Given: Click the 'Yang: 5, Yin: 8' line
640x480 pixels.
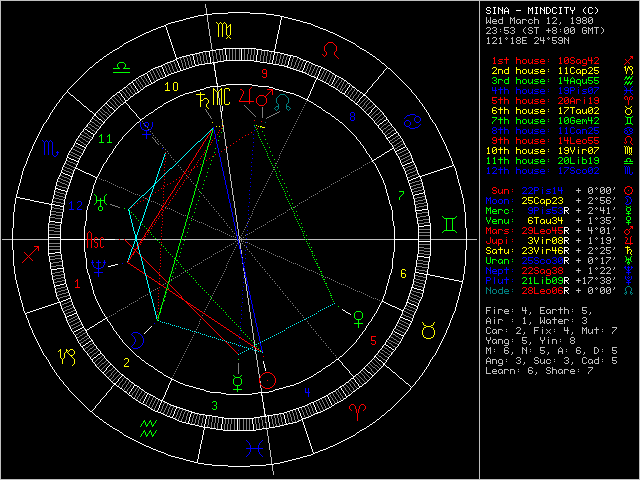Looking at the screenshot, I should coord(529,341).
